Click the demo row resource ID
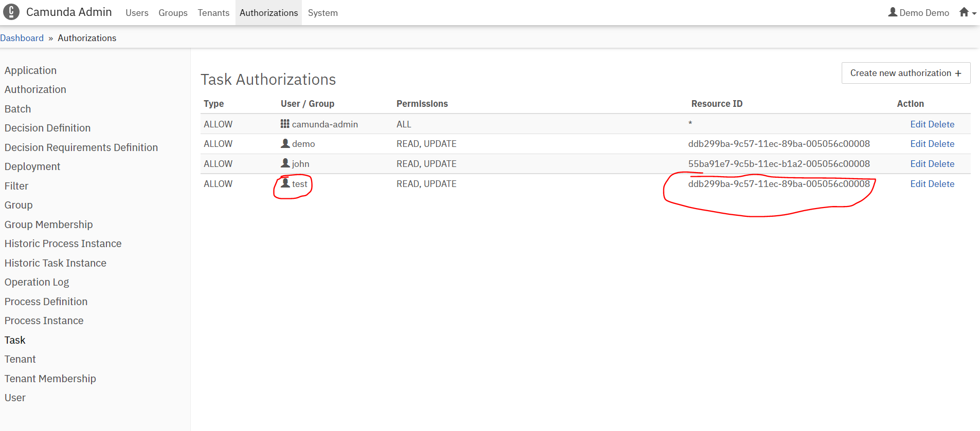Image resolution: width=980 pixels, height=431 pixels. [x=779, y=144]
